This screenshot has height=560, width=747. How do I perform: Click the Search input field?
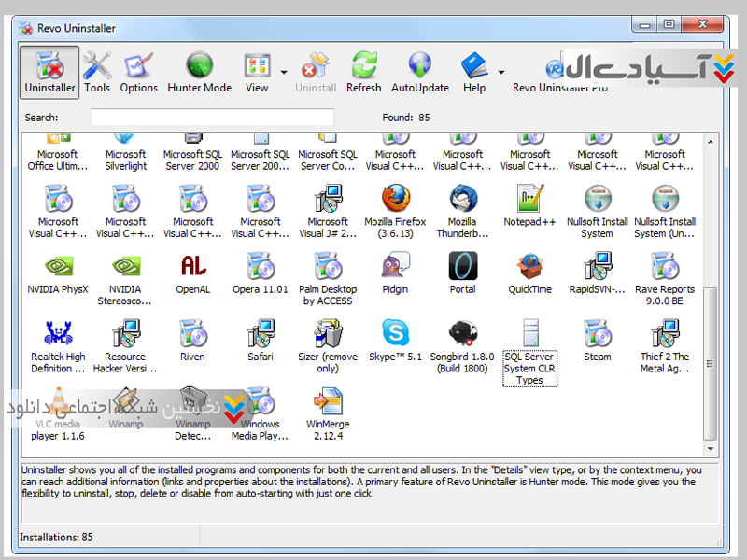[212, 118]
